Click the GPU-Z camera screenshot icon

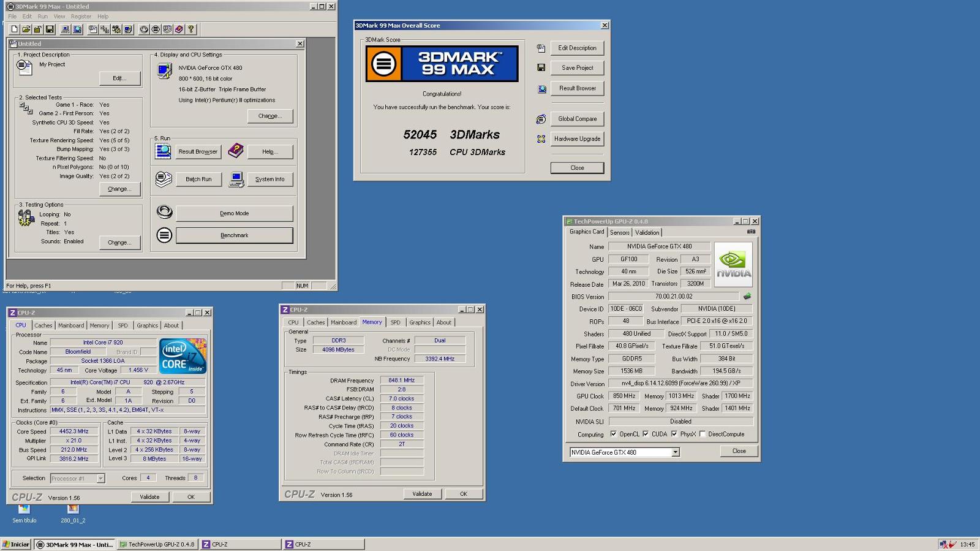[x=751, y=232]
